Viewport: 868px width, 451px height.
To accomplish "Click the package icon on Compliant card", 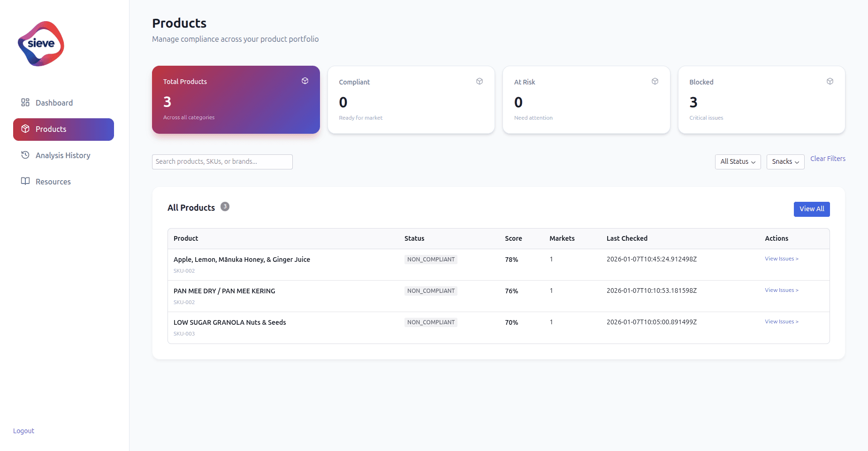I will tap(480, 81).
